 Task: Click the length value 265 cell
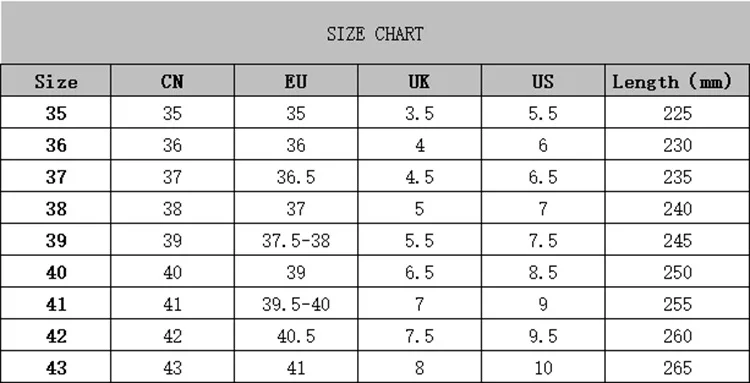click(677, 368)
